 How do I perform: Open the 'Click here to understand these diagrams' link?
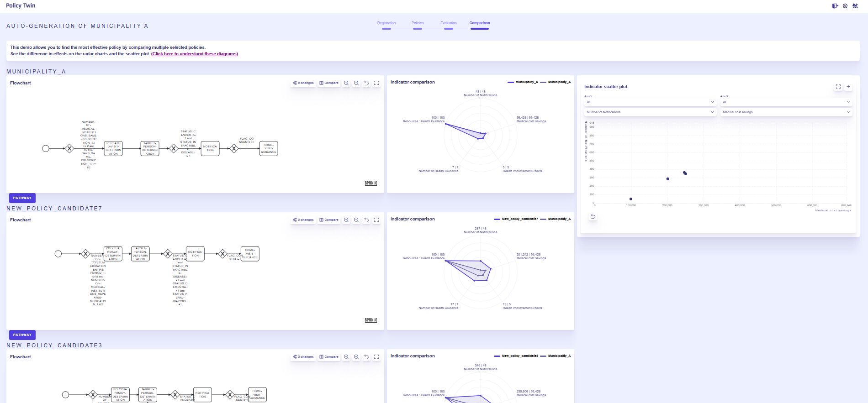[x=195, y=54]
